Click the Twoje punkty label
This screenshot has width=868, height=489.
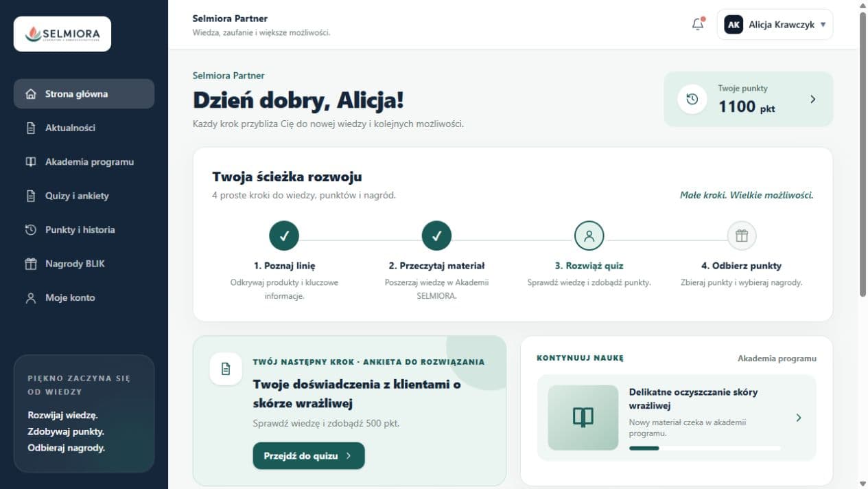click(742, 88)
